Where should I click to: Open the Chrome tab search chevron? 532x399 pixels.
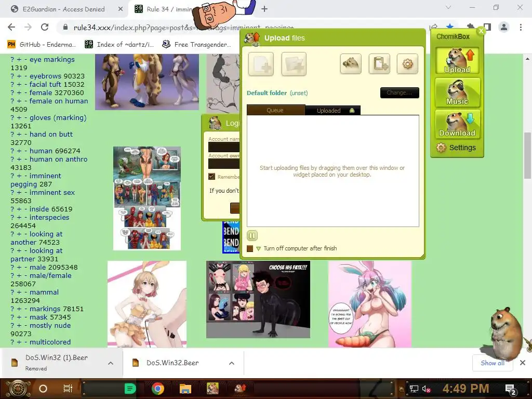click(448, 7)
